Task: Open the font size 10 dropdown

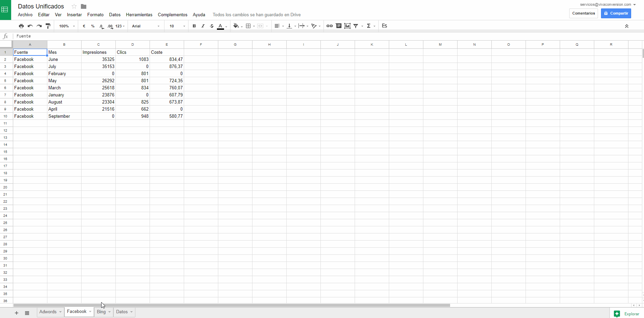Action: (x=177, y=26)
